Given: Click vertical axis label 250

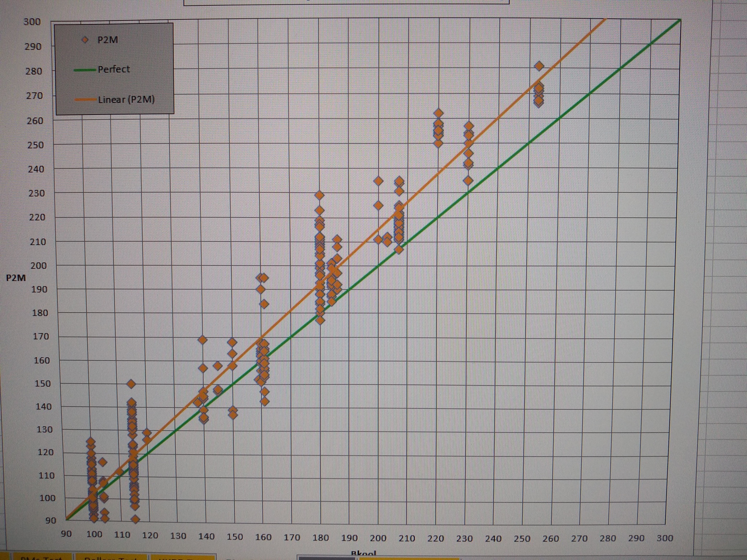Looking at the screenshot, I should click(36, 145).
